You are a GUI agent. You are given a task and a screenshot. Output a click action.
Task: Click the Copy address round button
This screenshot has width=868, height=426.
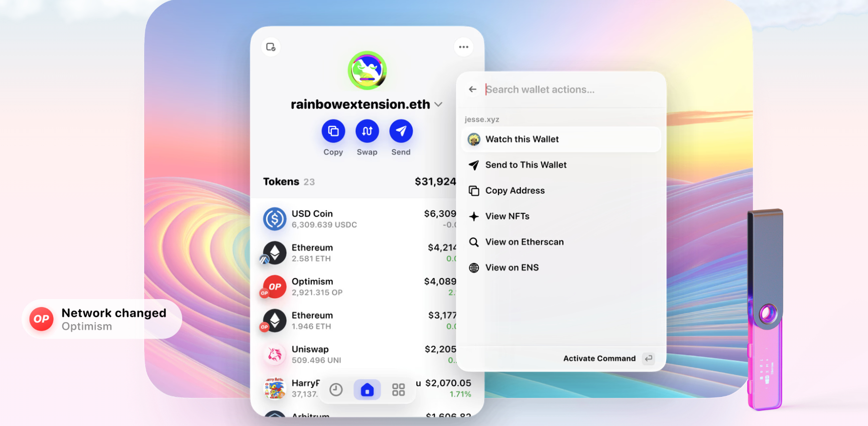pyautogui.click(x=333, y=131)
